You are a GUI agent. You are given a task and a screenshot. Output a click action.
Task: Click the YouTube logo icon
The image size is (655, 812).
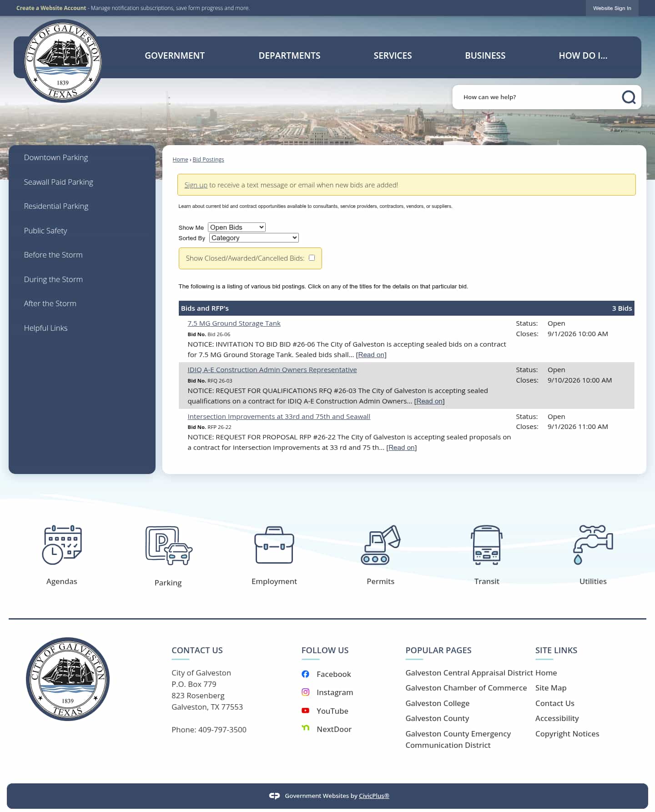(306, 711)
